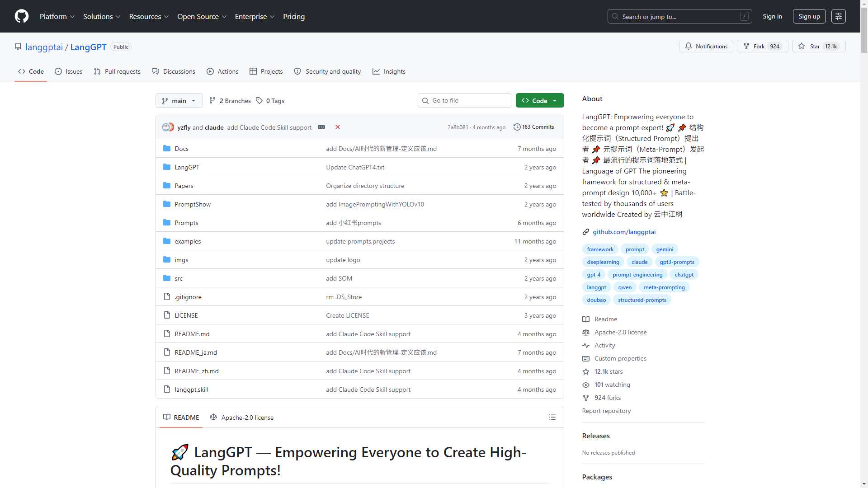The height and width of the screenshot is (488, 868).
Task: Click the Docs folder icon
Action: pyautogui.click(x=167, y=148)
